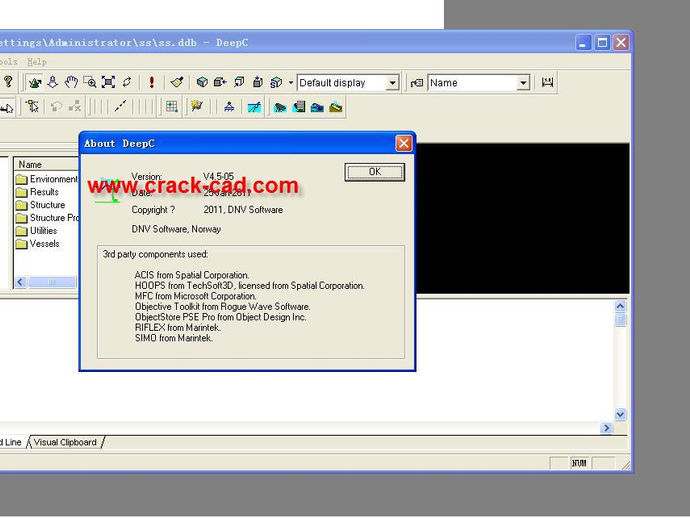Click the tree panel horizontal scrollbar thumb

coord(52,282)
